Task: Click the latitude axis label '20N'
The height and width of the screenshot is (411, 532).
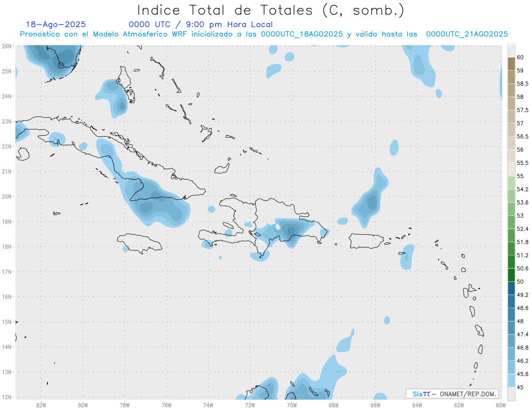Action: [x=7, y=196]
